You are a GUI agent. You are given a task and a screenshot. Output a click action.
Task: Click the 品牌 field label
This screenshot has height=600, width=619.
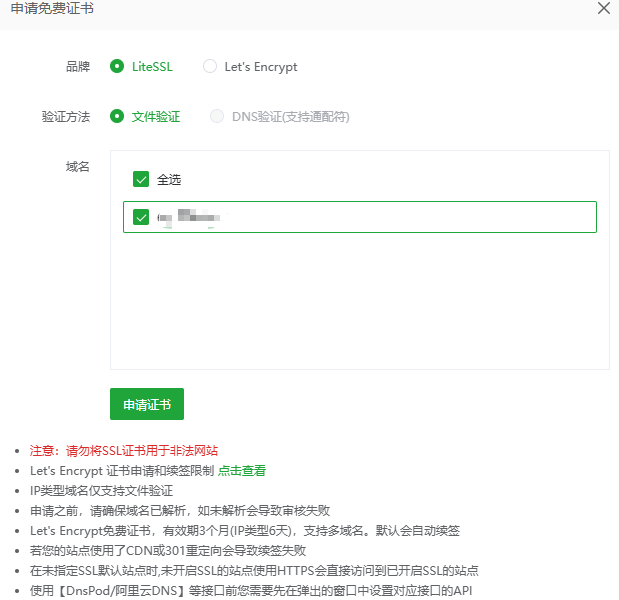click(x=78, y=67)
